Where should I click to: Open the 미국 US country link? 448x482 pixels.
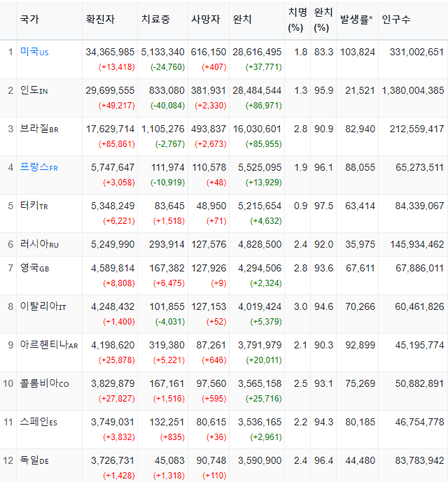click(x=34, y=52)
